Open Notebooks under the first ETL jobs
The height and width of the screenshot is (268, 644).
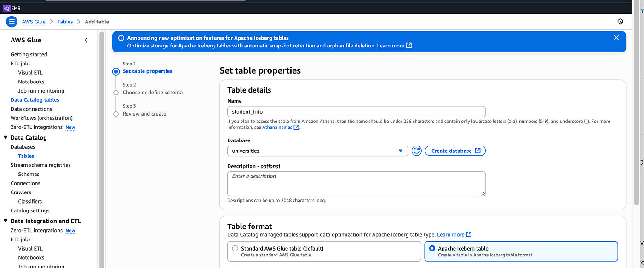(x=31, y=82)
